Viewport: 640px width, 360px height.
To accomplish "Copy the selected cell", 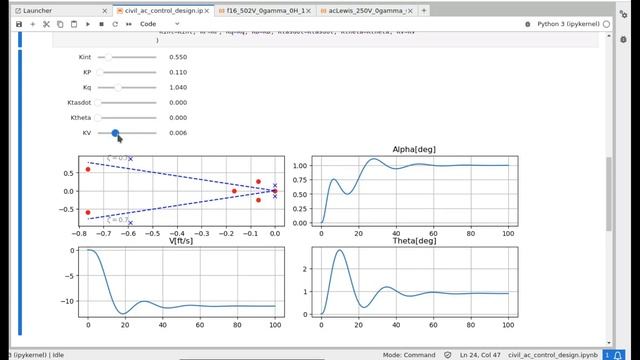I will tap(60, 24).
